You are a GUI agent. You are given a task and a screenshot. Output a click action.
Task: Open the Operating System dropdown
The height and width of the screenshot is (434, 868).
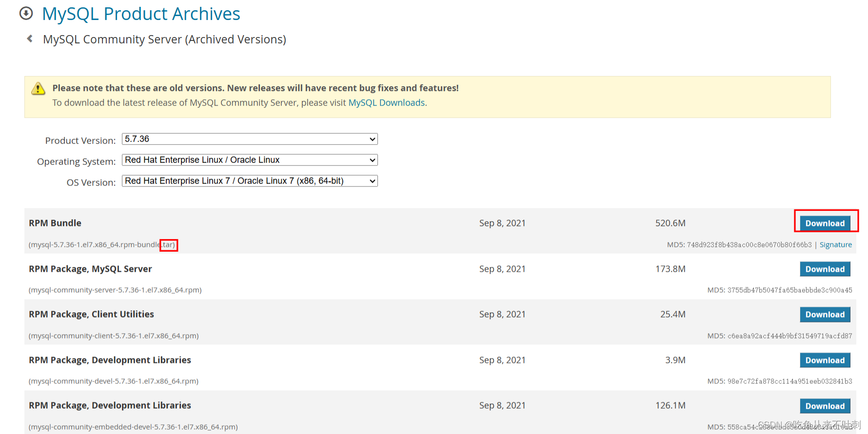[x=250, y=160]
